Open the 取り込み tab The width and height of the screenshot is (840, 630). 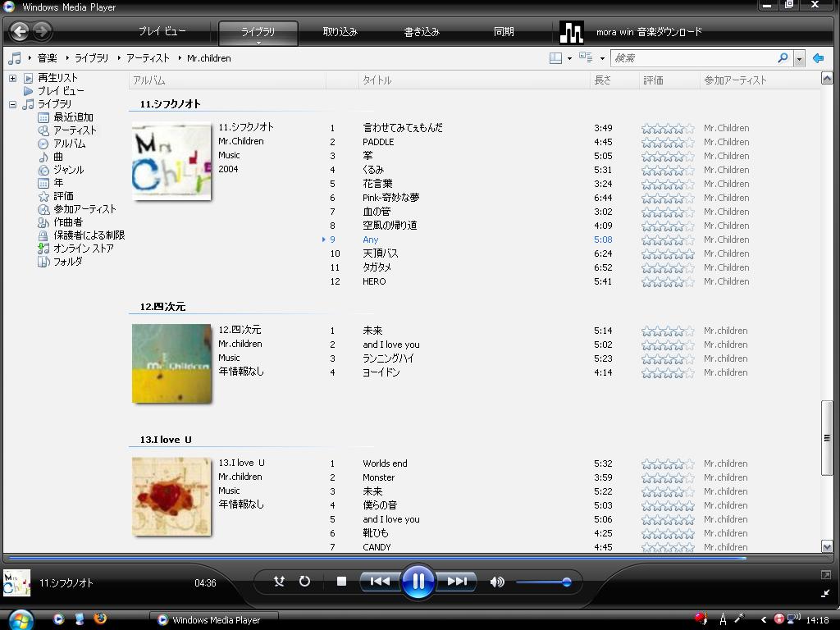pos(340,32)
